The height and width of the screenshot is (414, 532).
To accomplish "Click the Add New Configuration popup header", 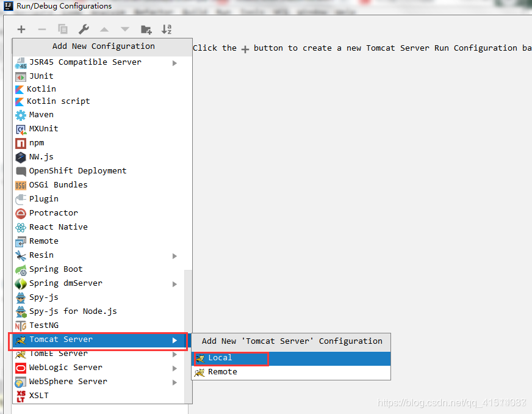I will coord(102,46).
